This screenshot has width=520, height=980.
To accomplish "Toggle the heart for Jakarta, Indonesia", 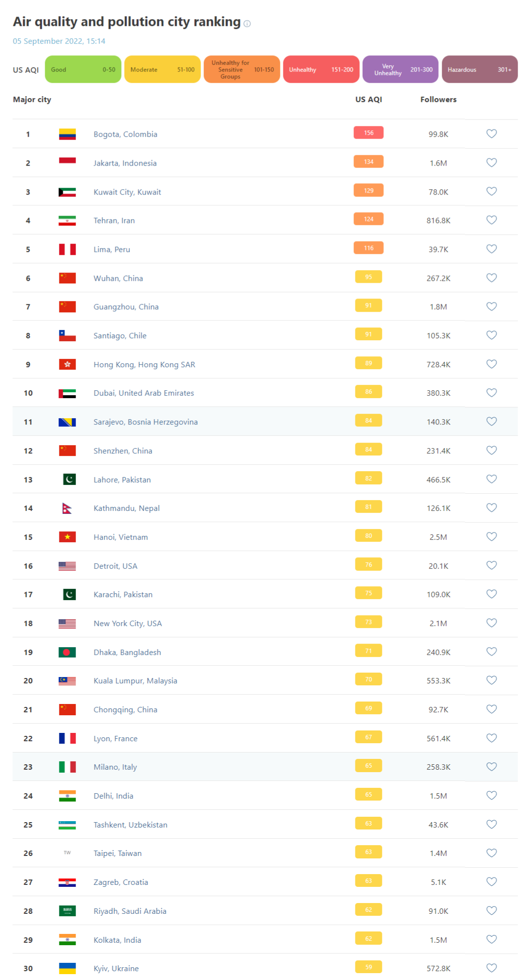I will click(492, 162).
